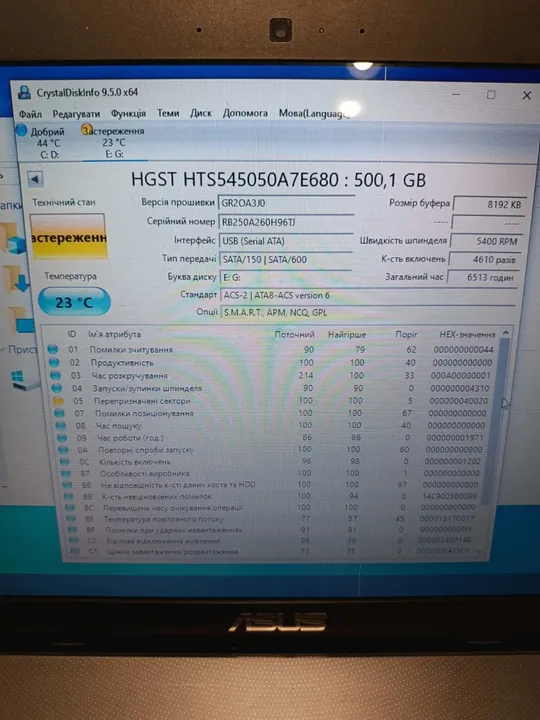540x720 pixels.
Task: Click the power on count value 4610 разів
Action: tap(484, 259)
